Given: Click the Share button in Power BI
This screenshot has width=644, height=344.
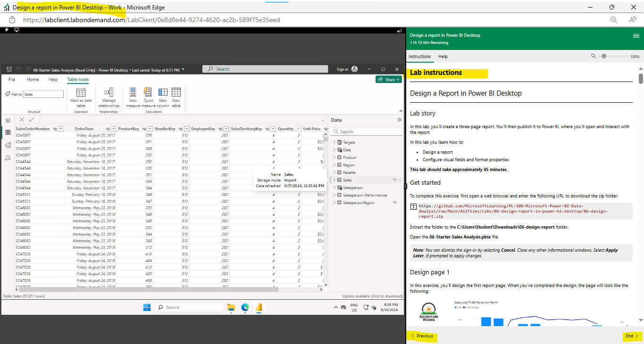Looking at the screenshot, I should coord(389,80).
